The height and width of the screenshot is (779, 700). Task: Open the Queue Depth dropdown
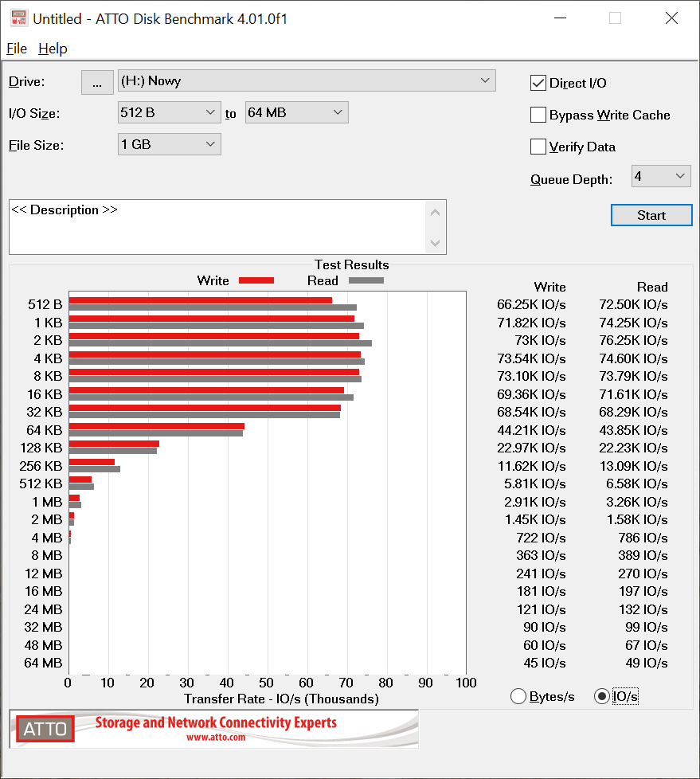[x=661, y=176]
